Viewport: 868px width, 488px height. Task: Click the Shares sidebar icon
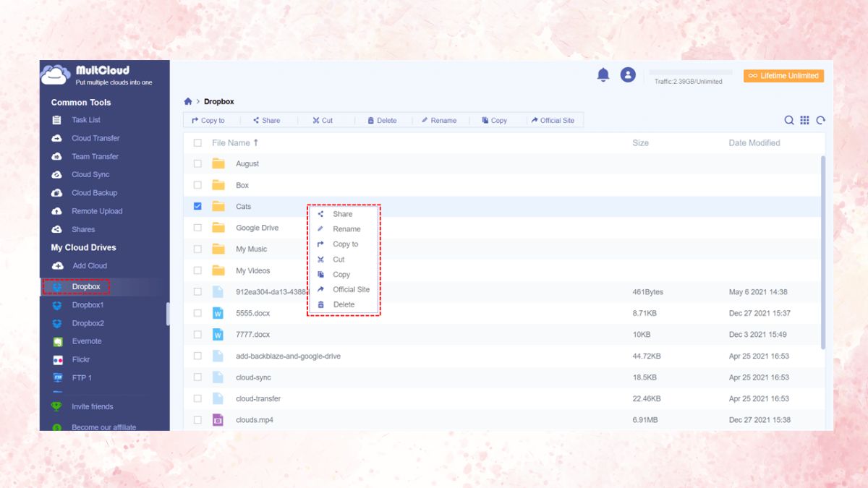[x=56, y=229]
